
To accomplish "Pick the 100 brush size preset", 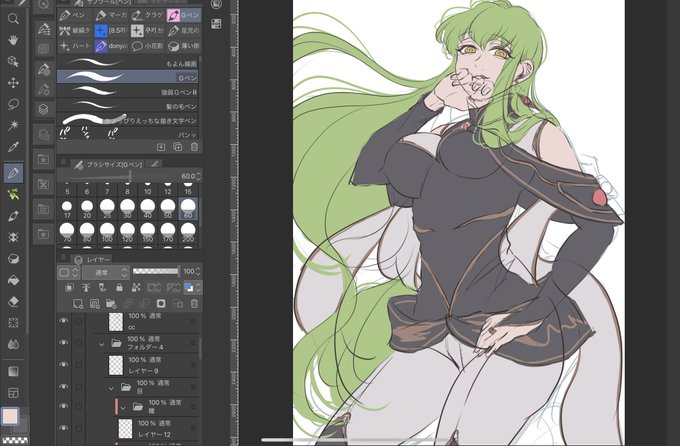I will pos(107,232).
